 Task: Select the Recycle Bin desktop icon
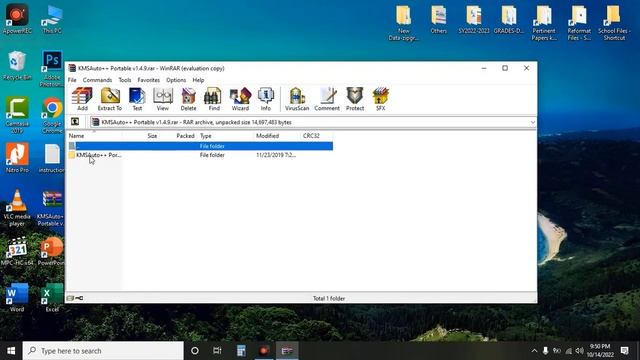click(17, 65)
